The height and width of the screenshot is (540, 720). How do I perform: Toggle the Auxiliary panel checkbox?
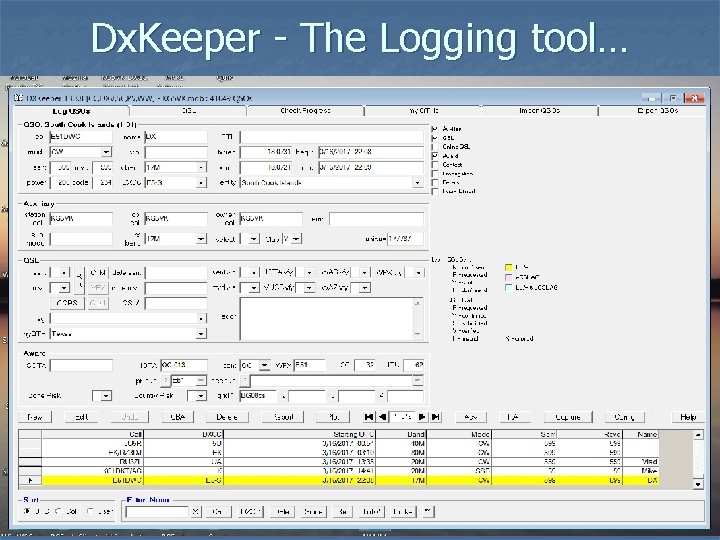(x=434, y=129)
